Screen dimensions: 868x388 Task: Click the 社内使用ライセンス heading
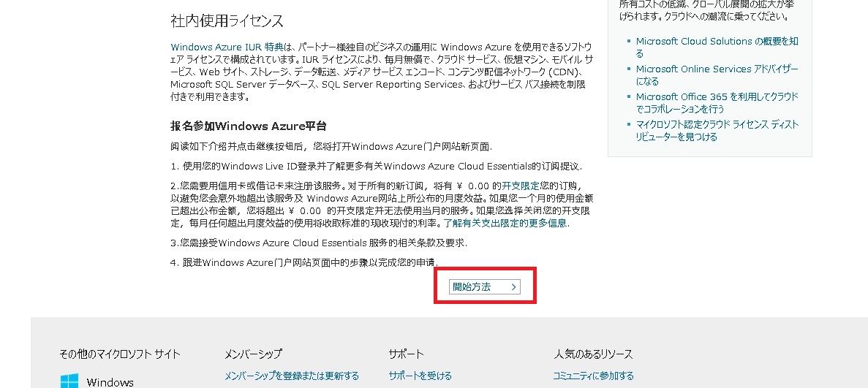pyautogui.click(x=227, y=21)
